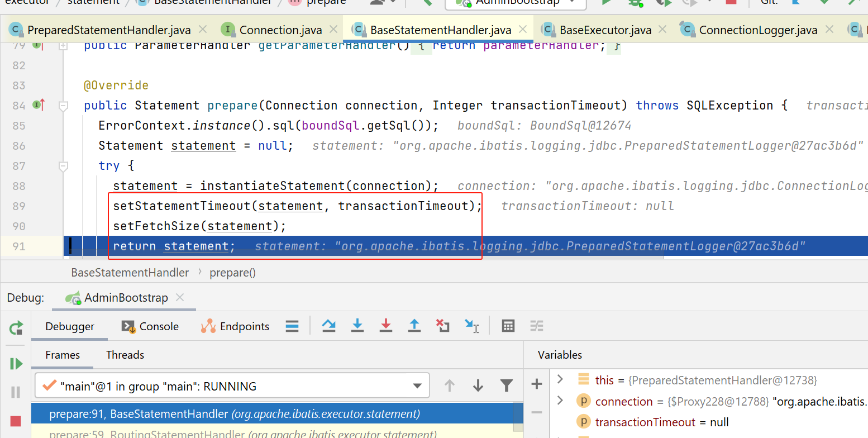Image resolution: width=868 pixels, height=438 pixels.
Task: Resume program with green play icon
Action: tap(16, 364)
